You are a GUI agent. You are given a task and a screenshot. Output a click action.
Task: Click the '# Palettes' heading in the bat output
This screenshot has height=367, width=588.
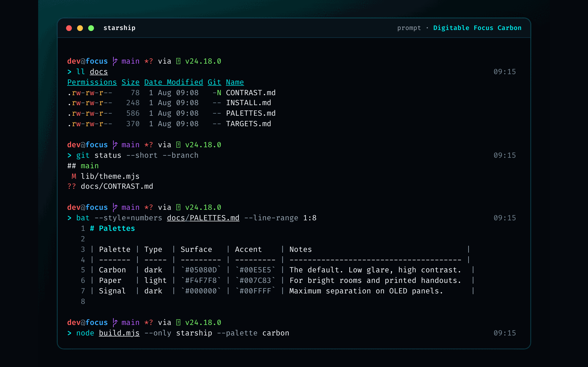tap(112, 228)
